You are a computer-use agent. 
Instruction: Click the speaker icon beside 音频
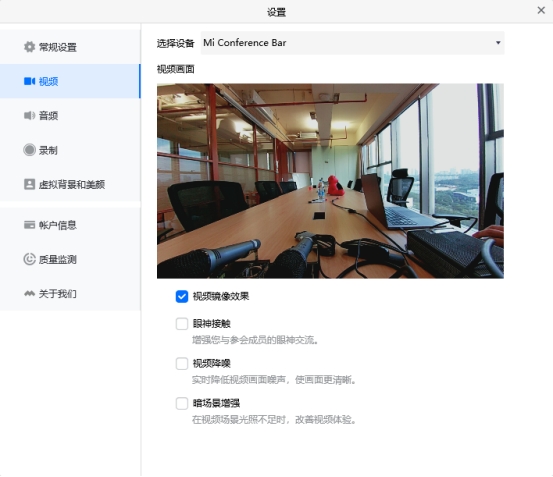pyautogui.click(x=29, y=116)
